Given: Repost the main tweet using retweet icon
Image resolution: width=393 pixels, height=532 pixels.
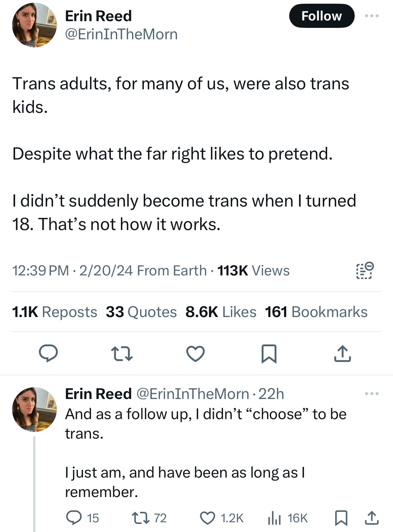Looking at the screenshot, I should [x=122, y=354].
